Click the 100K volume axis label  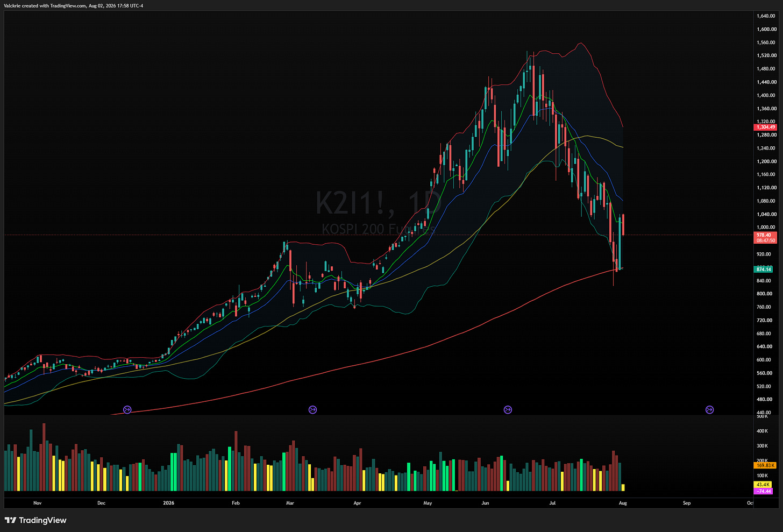coord(762,476)
